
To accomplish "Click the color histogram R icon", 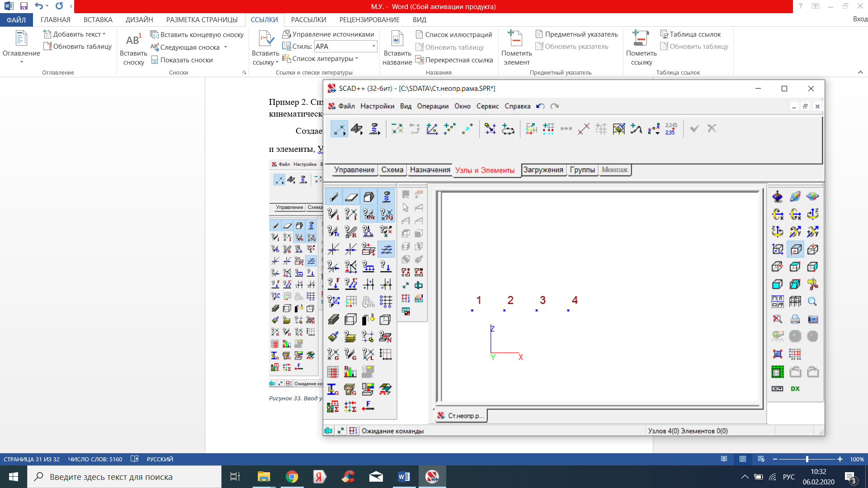I will [350, 372].
